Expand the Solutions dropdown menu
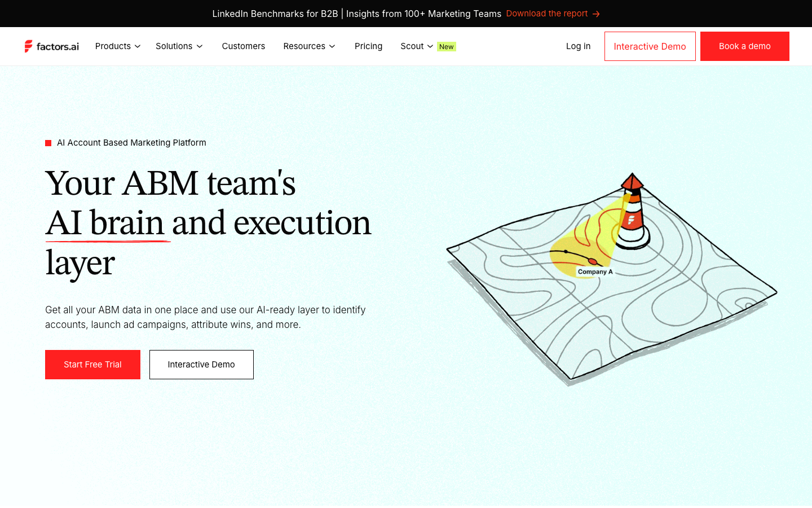The image size is (812, 508). [179, 46]
